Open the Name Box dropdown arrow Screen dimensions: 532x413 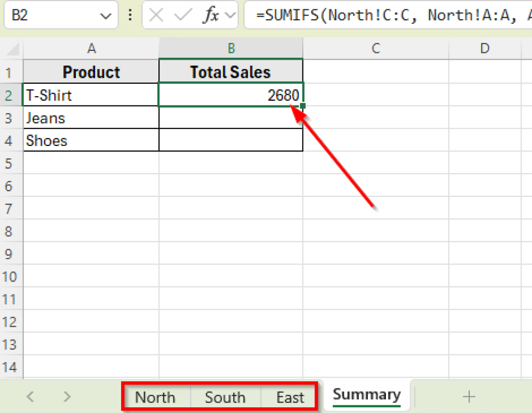coord(105,16)
